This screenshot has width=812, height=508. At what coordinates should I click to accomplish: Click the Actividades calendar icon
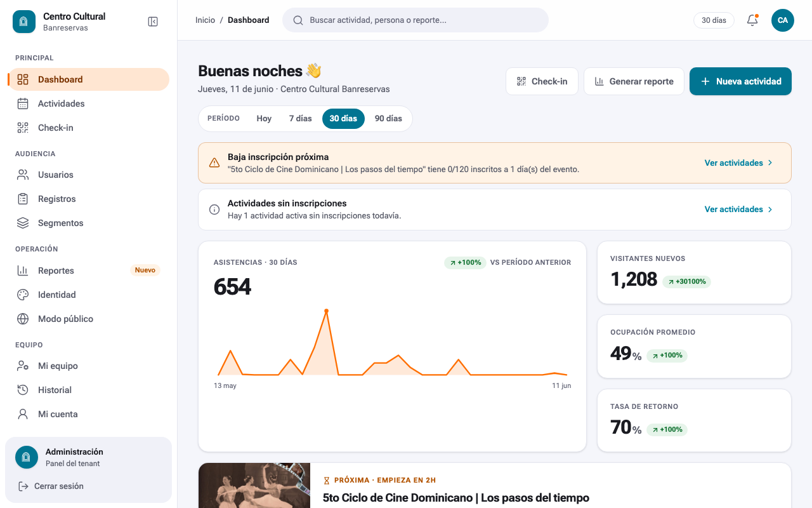click(23, 104)
